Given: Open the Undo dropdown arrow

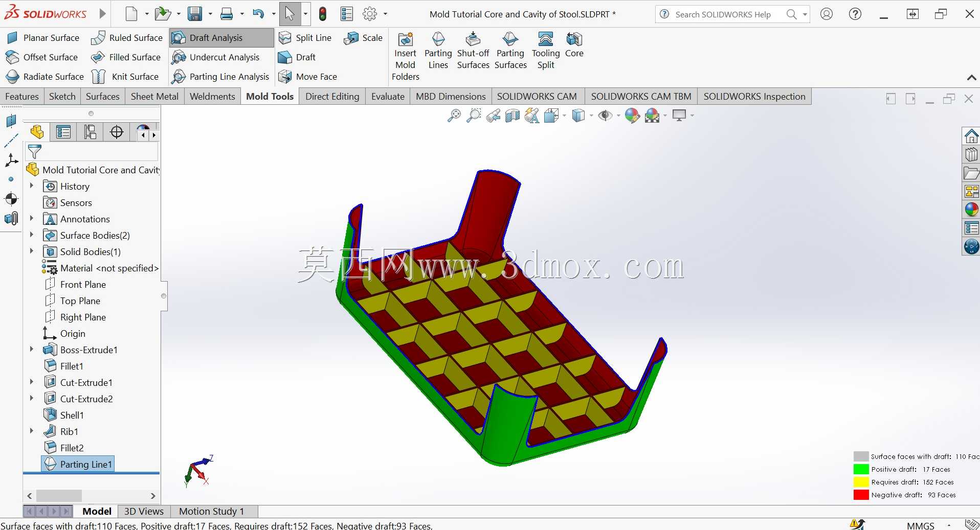Looking at the screenshot, I should point(274,14).
